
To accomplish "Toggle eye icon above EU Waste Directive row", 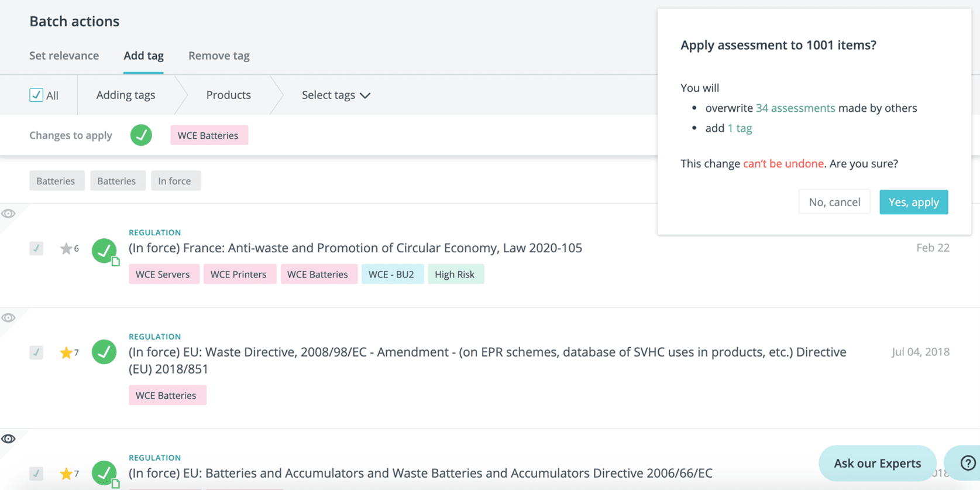I will (x=8, y=318).
